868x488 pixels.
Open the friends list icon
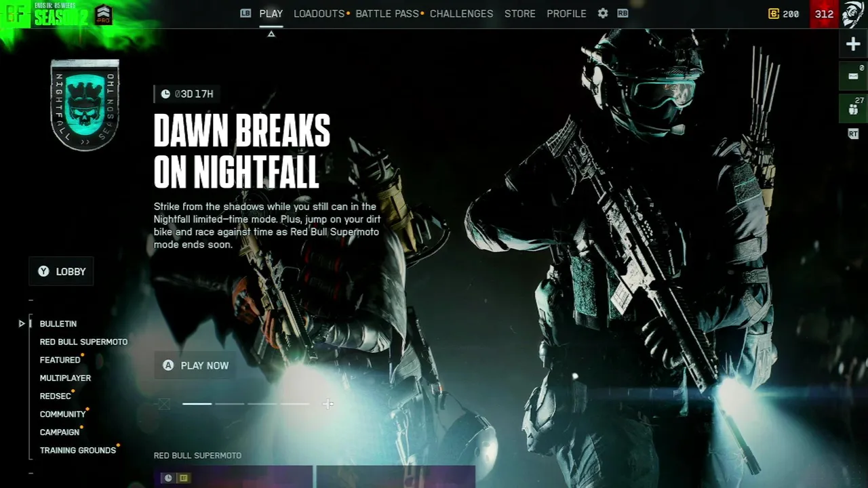point(853,108)
